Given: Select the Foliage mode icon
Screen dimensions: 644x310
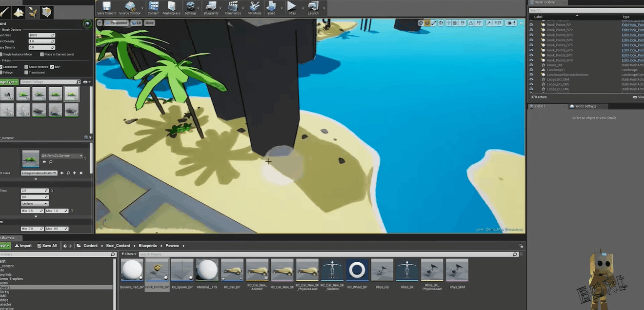Looking at the screenshot, I should pyautogui.click(x=33, y=13).
